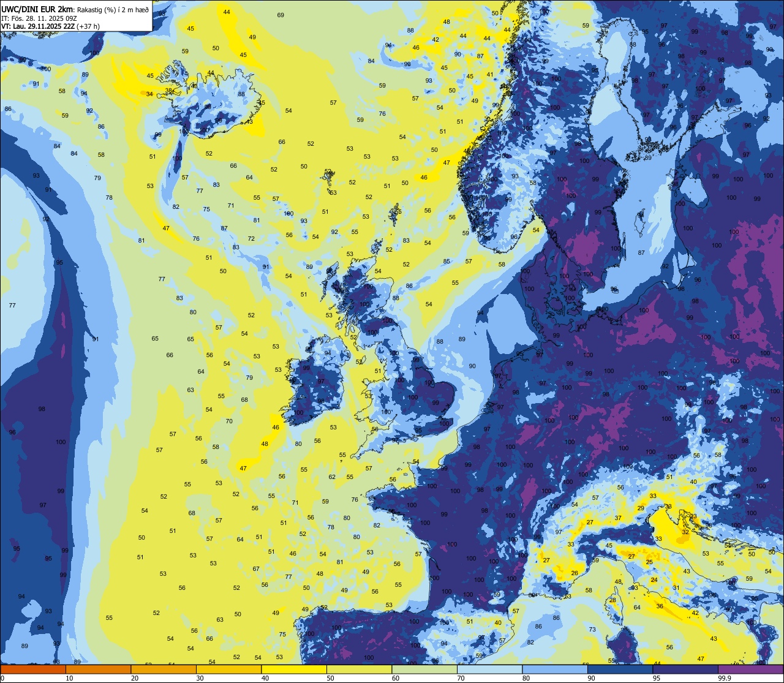
Task: Click the dark navy 95–99.9 legend swatch
Action: (685, 669)
